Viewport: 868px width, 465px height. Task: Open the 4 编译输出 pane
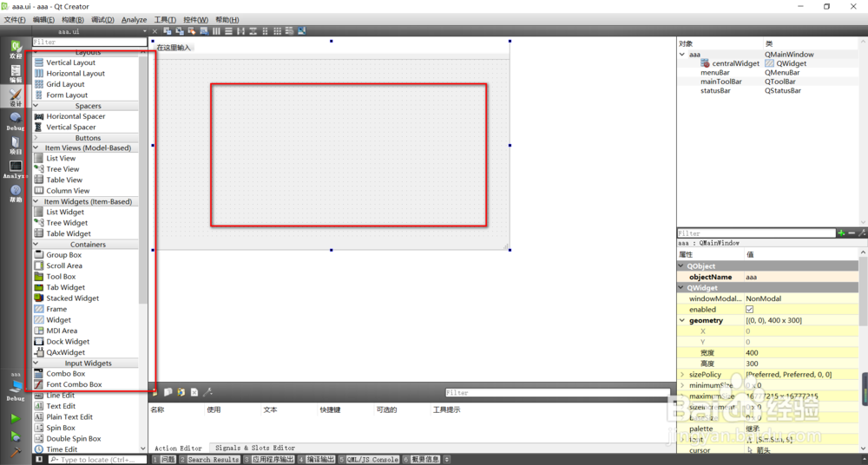pyautogui.click(x=317, y=460)
